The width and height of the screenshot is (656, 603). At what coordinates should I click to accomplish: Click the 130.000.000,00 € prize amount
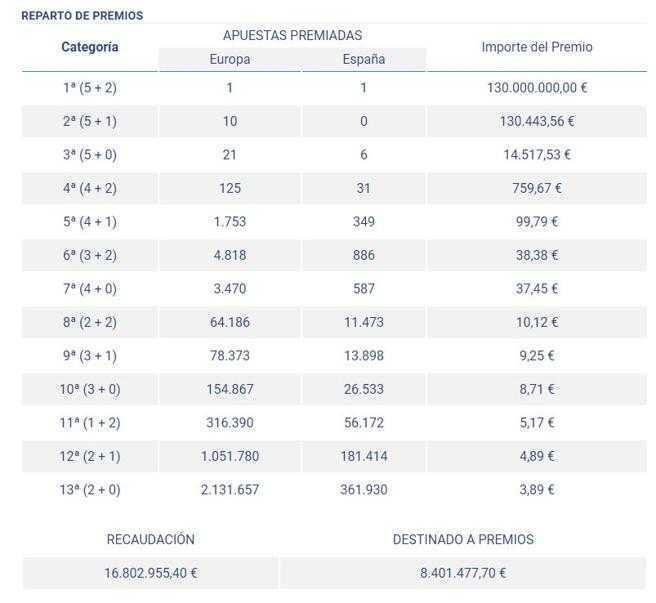pos(537,88)
